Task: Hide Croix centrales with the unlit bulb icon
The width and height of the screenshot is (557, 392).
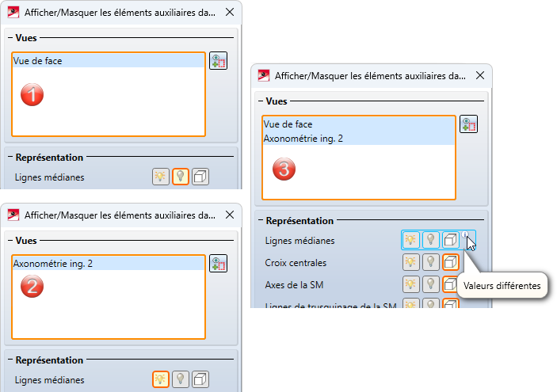Action: point(431,262)
